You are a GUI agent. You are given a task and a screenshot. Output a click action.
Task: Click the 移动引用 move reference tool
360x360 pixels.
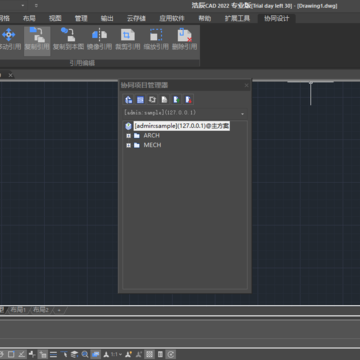[x=9, y=39]
